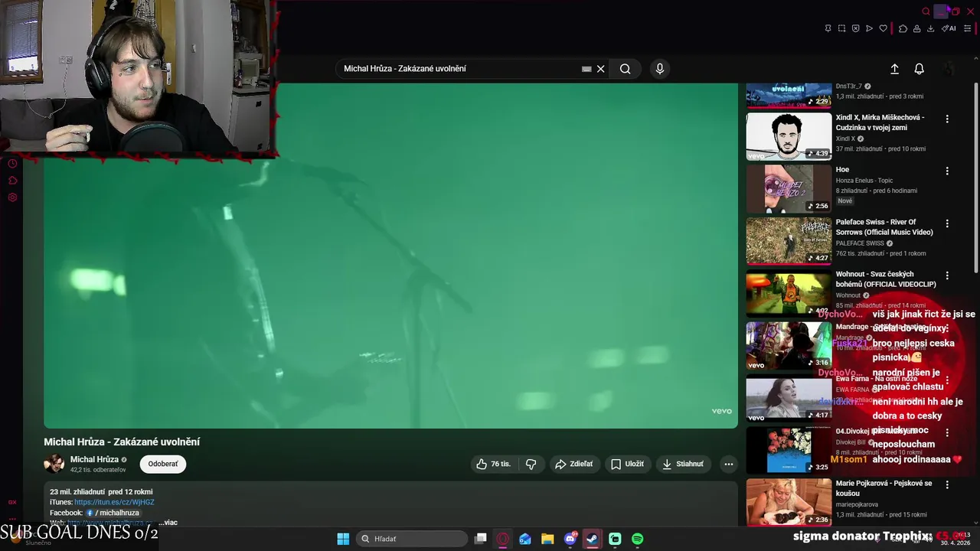Click '23 mil. zhliadnutí pred 12 rokmi' text
Viewport: 980px width, 551px height.
pos(101,491)
